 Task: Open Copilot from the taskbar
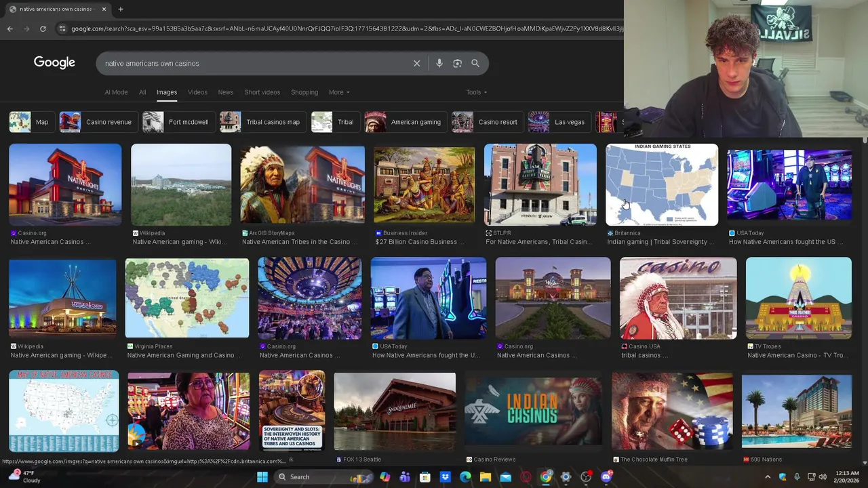coord(384,476)
